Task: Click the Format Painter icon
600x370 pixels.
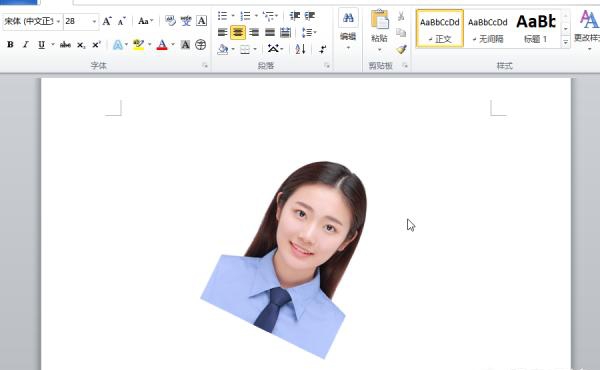Action: (x=401, y=49)
